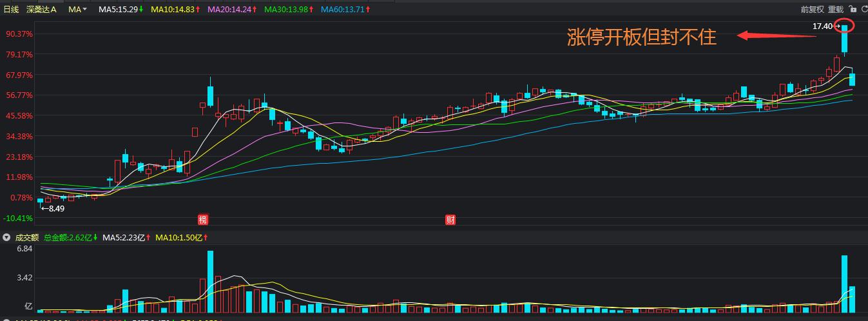Image resolution: width=868 pixels, height=321 pixels.
Task: Click the stock name 深桑达A
Action: pyautogui.click(x=41, y=10)
